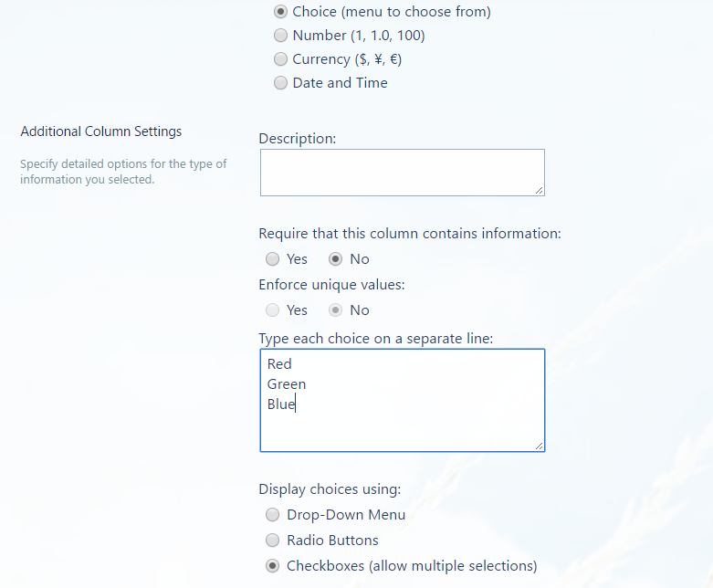Set Require column information to No
Screen dimensions: 713x588
[336, 259]
